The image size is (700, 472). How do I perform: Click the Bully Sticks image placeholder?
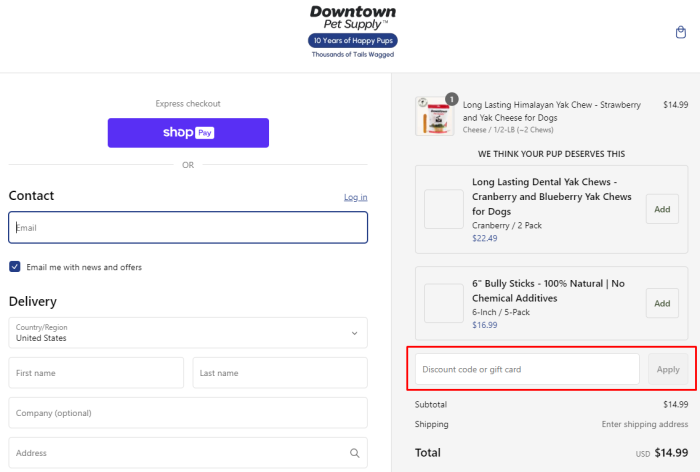(444, 303)
